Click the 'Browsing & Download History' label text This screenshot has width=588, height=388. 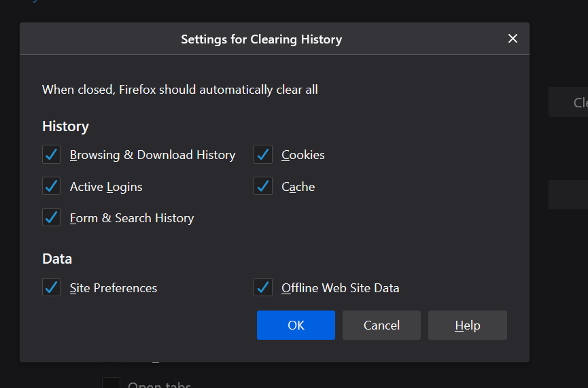click(x=152, y=155)
